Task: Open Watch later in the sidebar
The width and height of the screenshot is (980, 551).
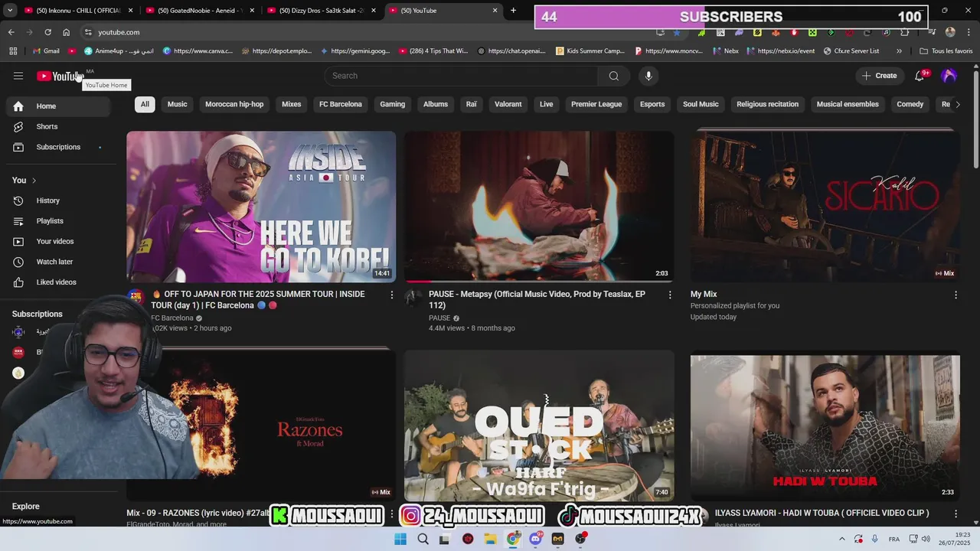Action: [58, 262]
